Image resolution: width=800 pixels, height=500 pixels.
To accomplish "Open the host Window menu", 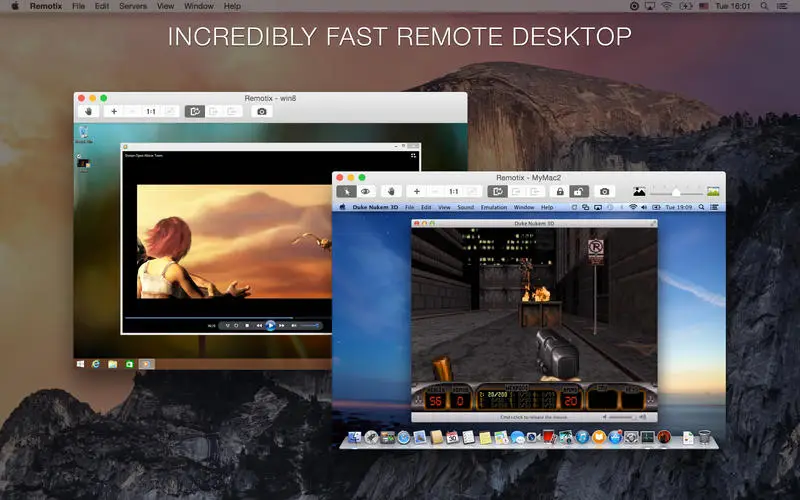I will 198,6.
